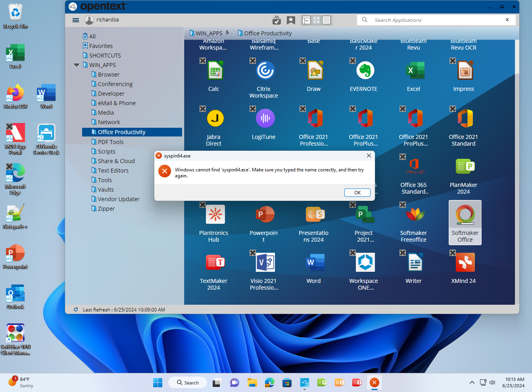Open the XMind 24 app icon
The image size is (532, 392).
[x=465, y=262]
